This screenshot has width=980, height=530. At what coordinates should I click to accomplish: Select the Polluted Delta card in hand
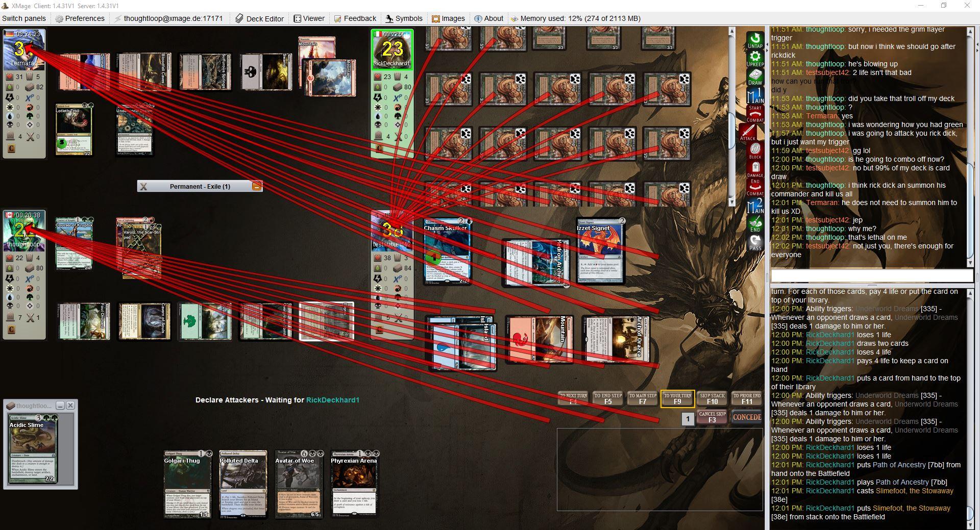243,484
